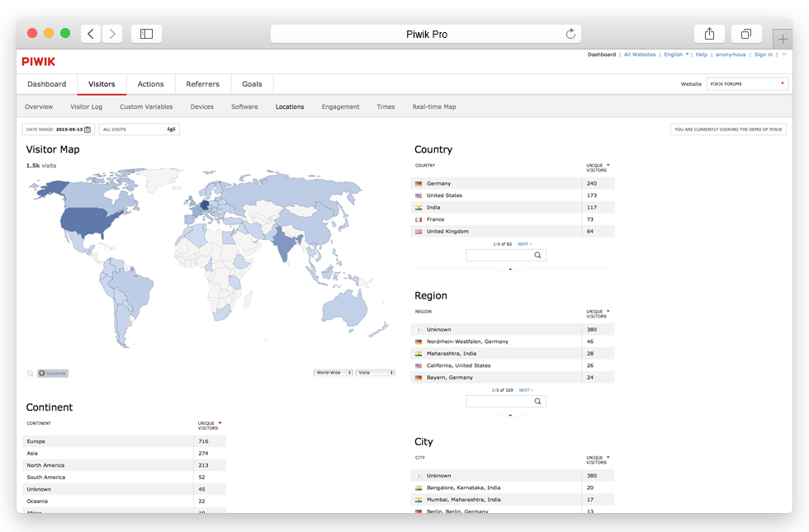Viewport: 809px width, 532px height.
Task: Open the Actions tab
Action: tap(150, 84)
